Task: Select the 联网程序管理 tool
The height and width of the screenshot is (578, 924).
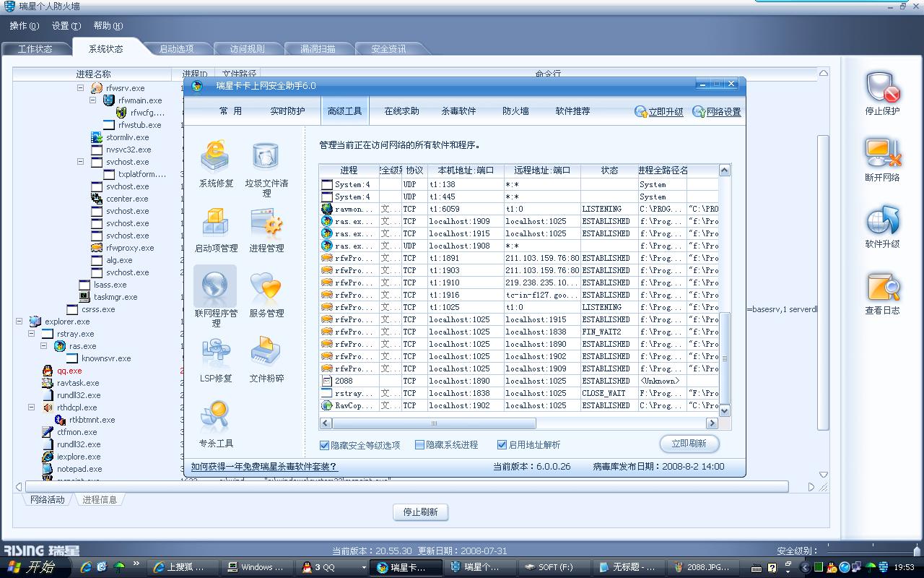Action: pyautogui.click(x=215, y=296)
